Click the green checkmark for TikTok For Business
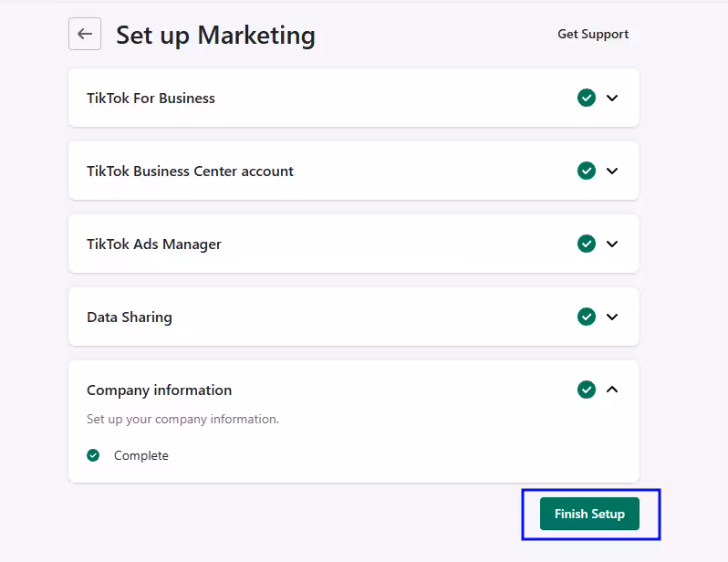Image resolution: width=728 pixels, height=562 pixels. (587, 98)
